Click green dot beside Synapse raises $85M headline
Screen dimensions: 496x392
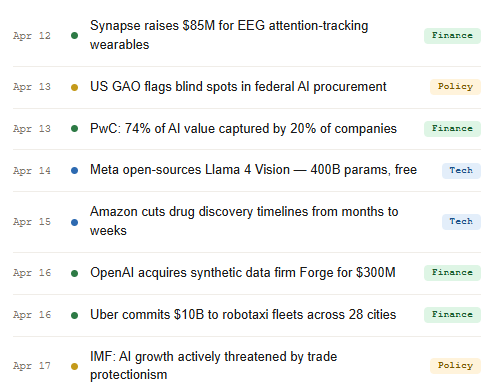[74, 35]
